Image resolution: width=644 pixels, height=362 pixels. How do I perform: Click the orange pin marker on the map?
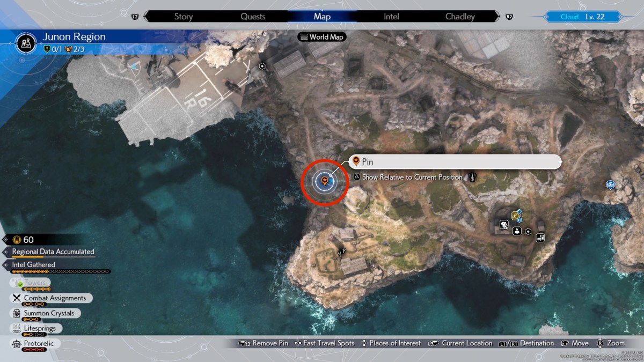(x=324, y=181)
